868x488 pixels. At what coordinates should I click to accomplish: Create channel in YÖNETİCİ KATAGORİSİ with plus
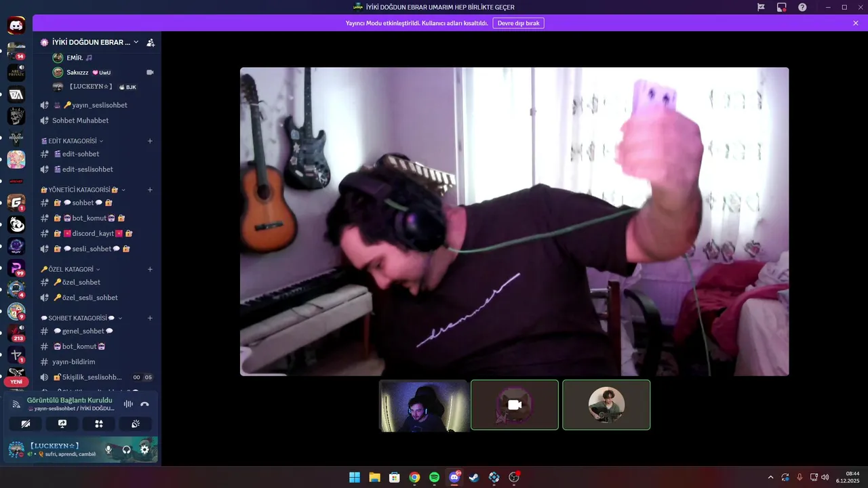coord(150,190)
